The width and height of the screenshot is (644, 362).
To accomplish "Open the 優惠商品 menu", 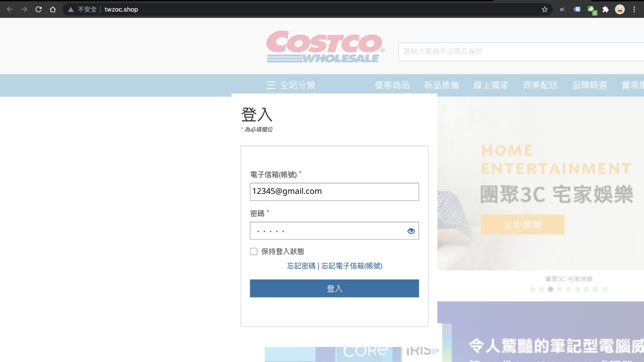I will tap(392, 85).
